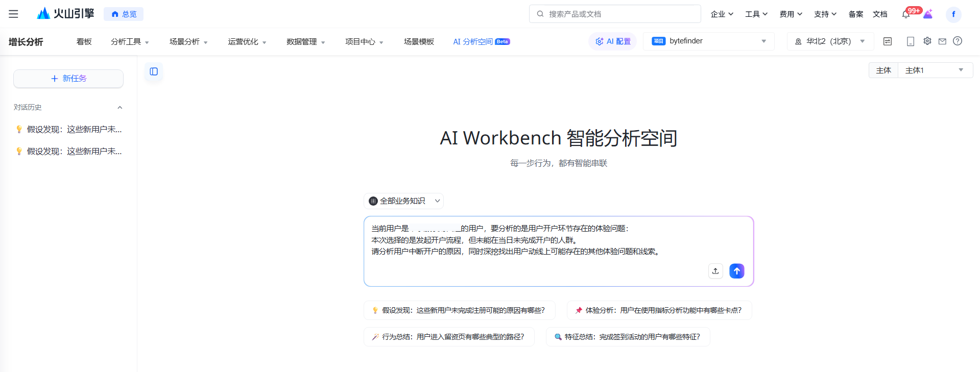Screen dimensions: 980x372
Task: Click the 增长分析 product title
Action: point(26,42)
